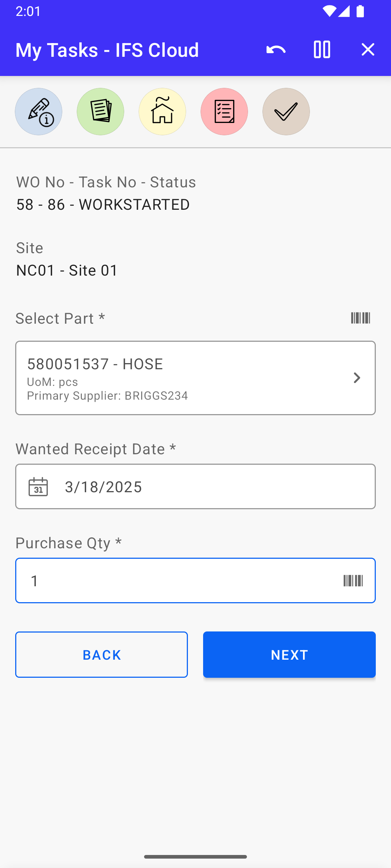Open the green documents icon
The image size is (391, 868).
[100, 112]
